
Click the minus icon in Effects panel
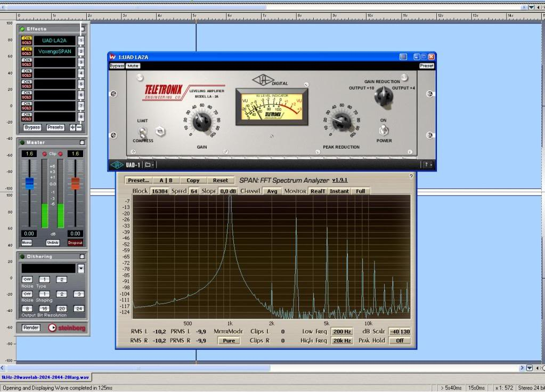click(79, 127)
